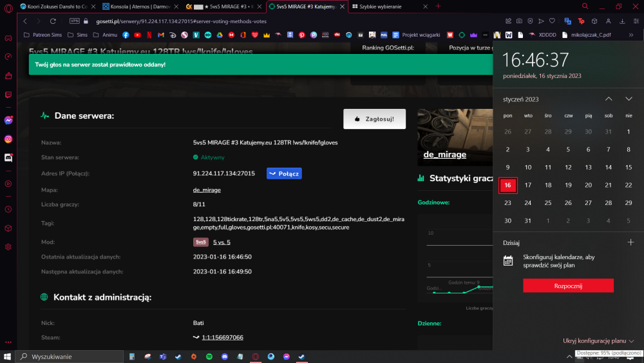Open Discord in the Opera sidebar

8,157
